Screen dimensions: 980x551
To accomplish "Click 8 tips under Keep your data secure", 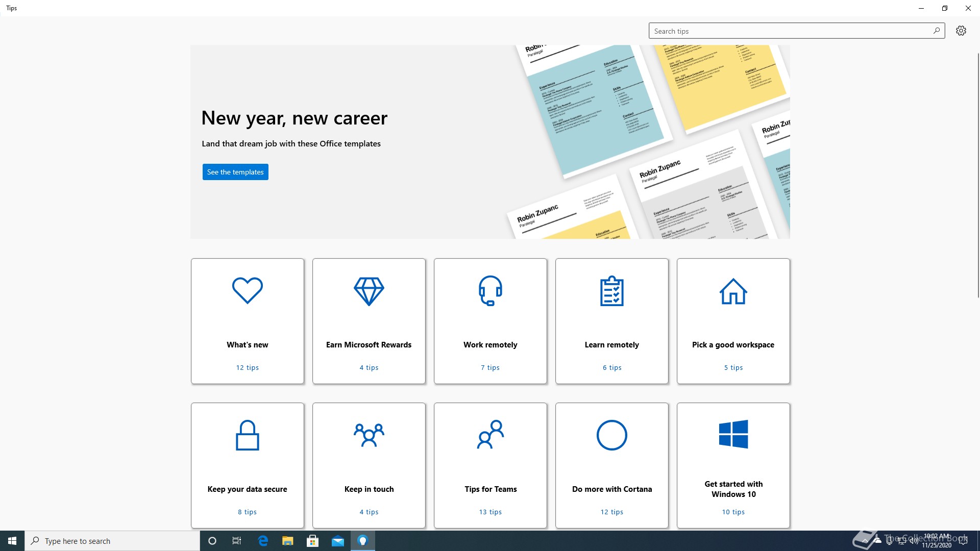I will (248, 512).
